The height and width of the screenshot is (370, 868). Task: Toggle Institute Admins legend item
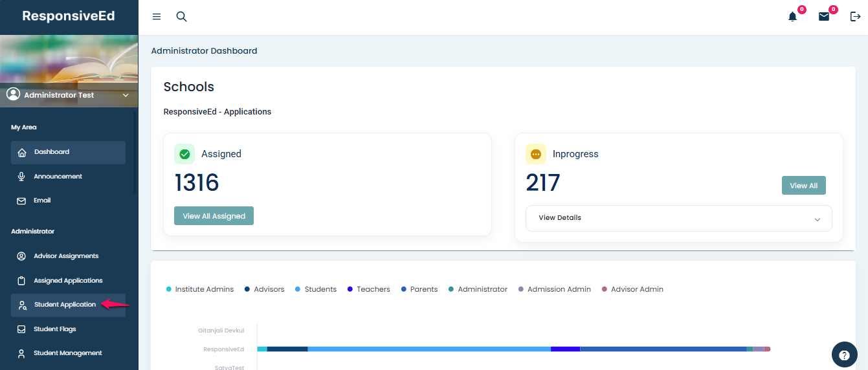200,289
